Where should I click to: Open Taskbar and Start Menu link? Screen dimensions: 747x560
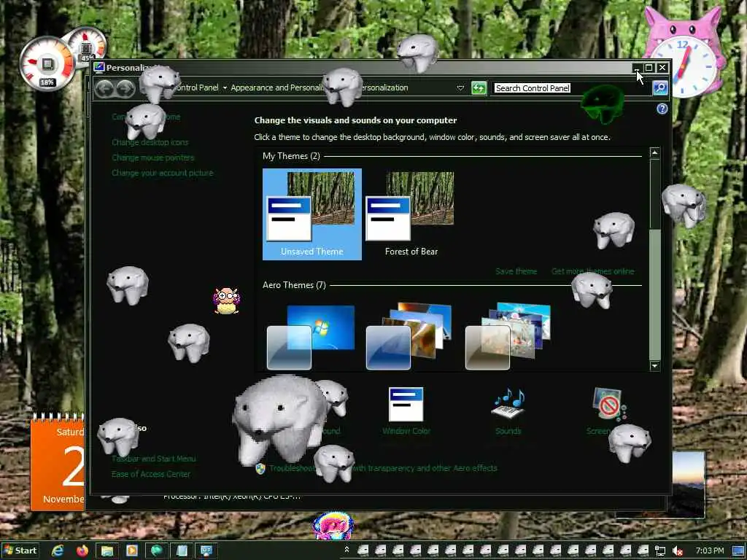[153, 459]
